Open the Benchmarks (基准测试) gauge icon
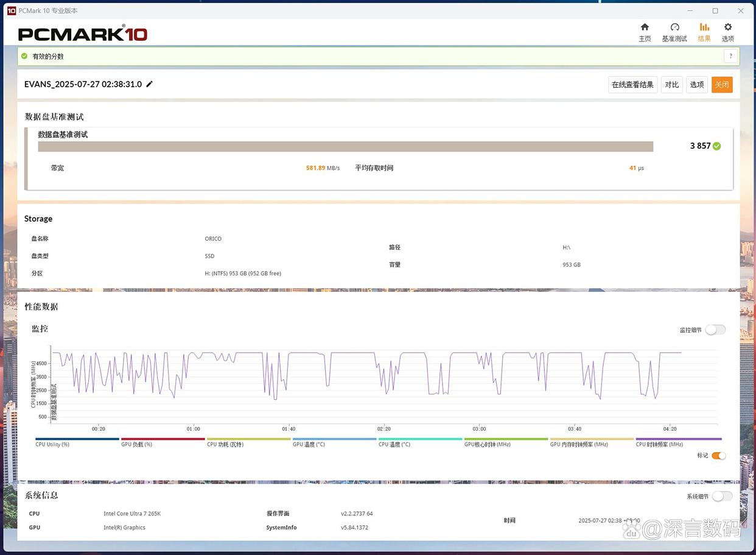 (x=674, y=27)
